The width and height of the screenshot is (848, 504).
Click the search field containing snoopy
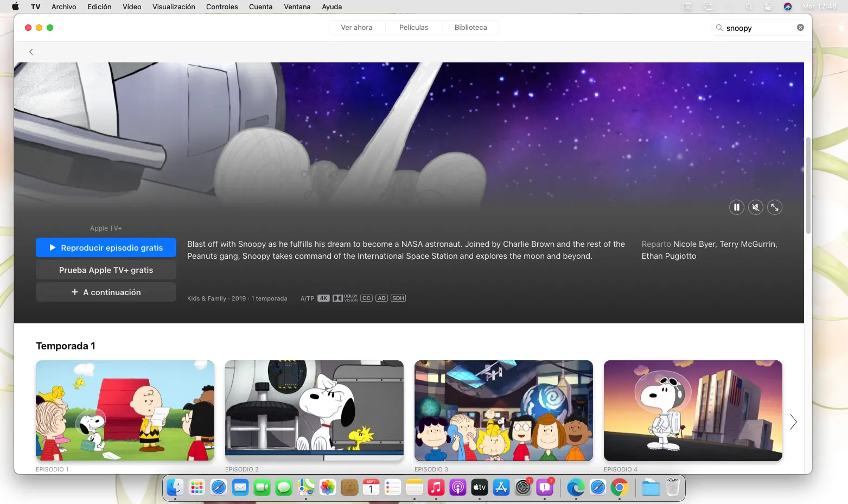point(760,28)
